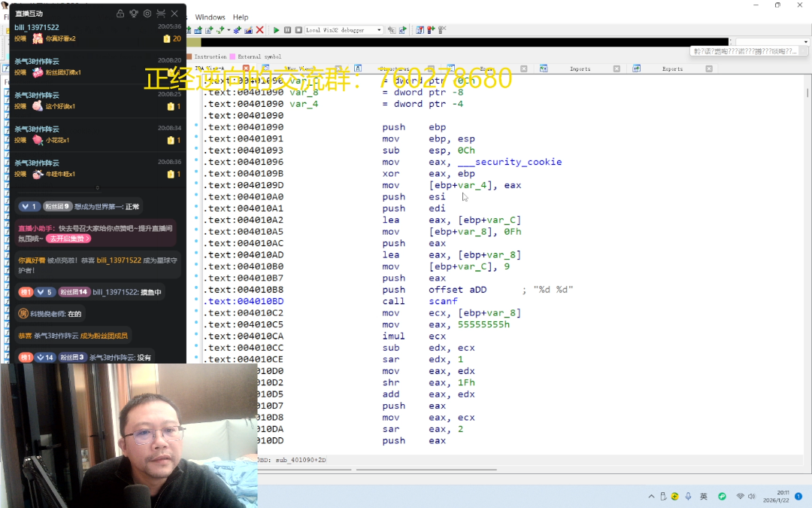This screenshot has height=508, width=812.
Task: Switch to the Imports tab
Action: tap(580, 68)
